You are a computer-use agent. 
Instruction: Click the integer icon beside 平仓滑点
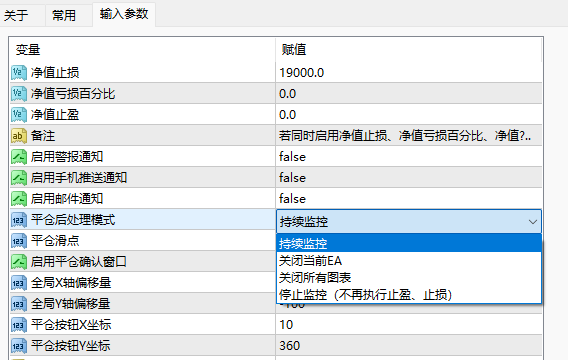18,241
